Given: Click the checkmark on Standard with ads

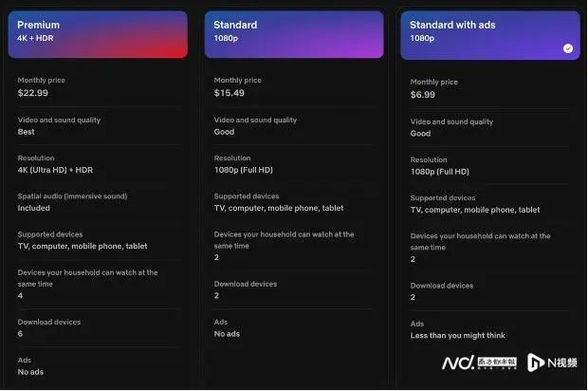Looking at the screenshot, I should [568, 47].
